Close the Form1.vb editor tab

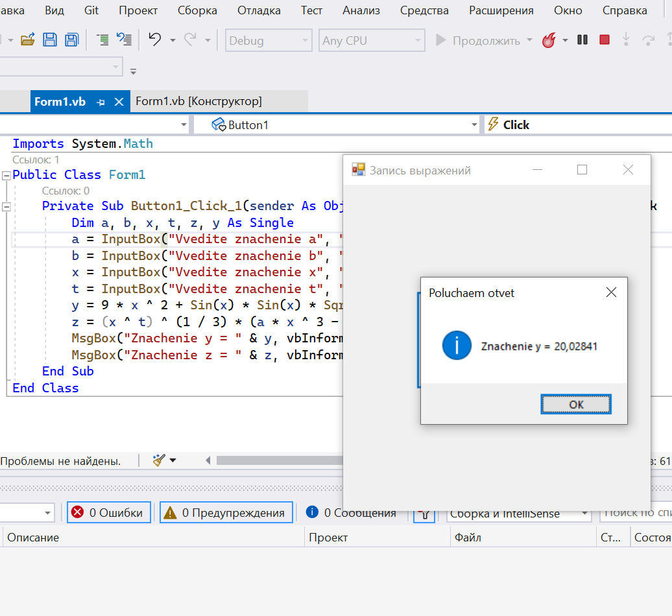tap(119, 102)
